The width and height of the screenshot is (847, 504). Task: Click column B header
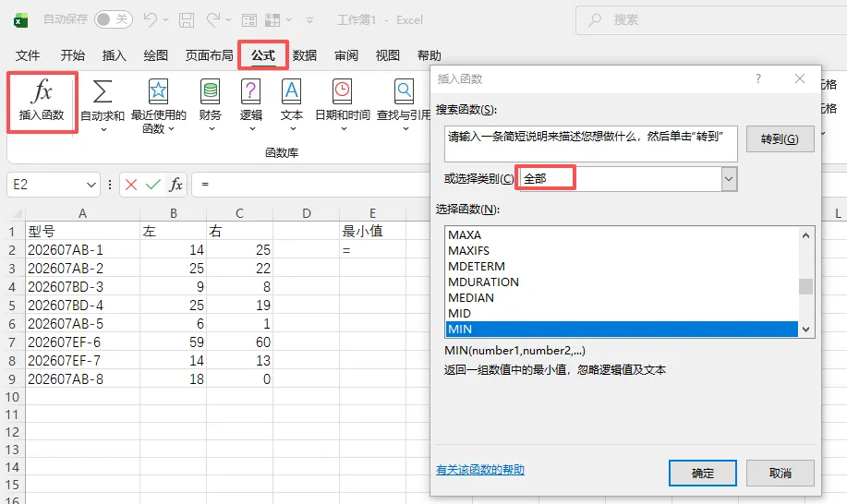pos(174,213)
